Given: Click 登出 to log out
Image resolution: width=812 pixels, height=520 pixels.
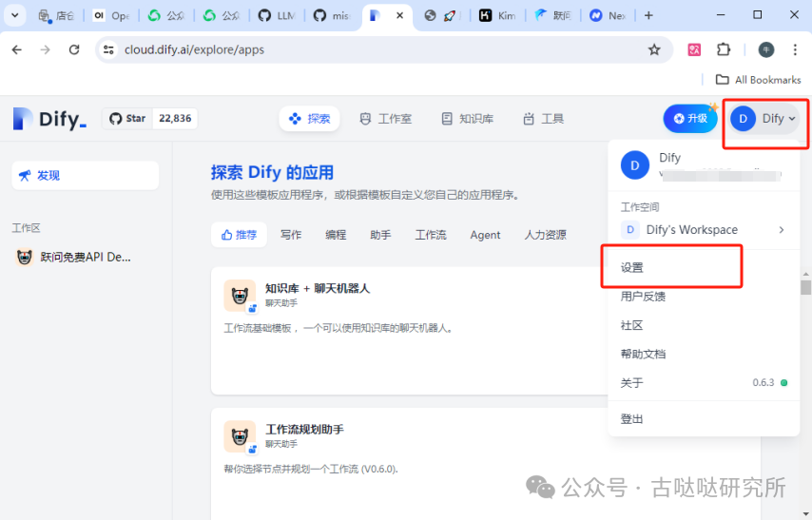Looking at the screenshot, I should tap(704, 419).
